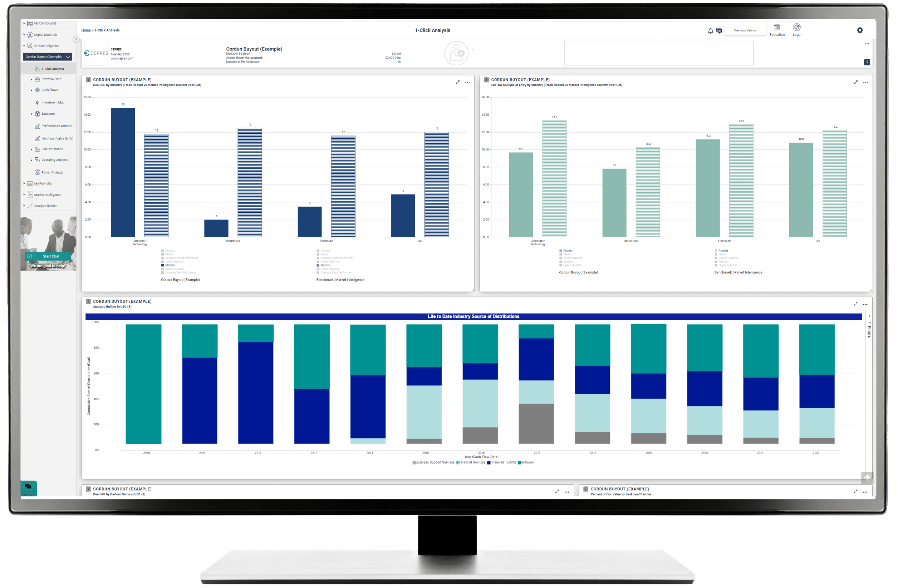Screen dimensions: 898x588
Task: Enlarge the Deal IRR by Industry chart
Action: [458, 82]
